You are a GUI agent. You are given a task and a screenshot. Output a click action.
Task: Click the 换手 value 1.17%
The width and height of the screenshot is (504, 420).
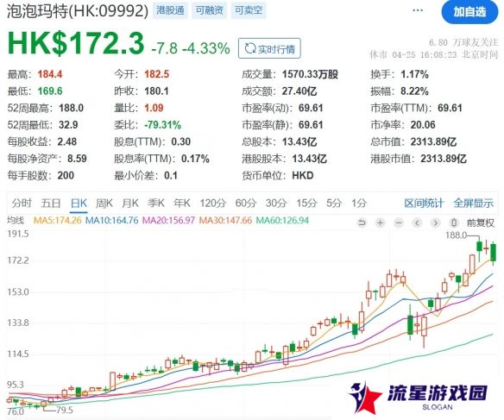point(414,74)
